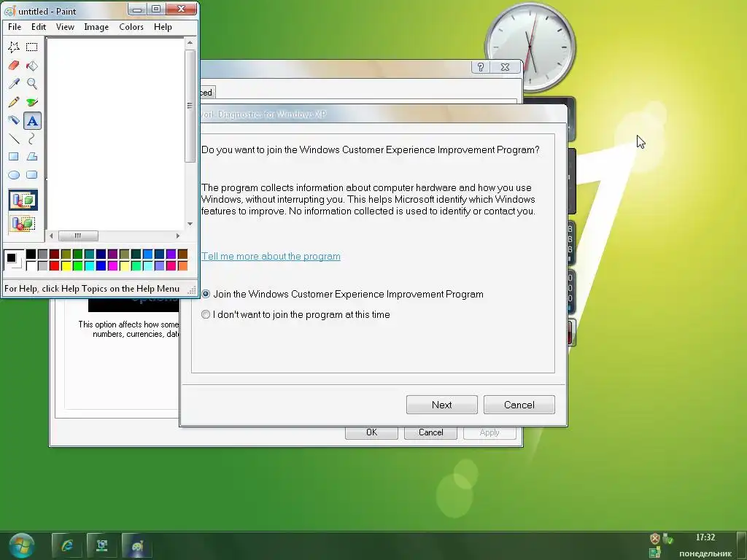Click Cancel in the Customer Experience wizard

coord(519,405)
